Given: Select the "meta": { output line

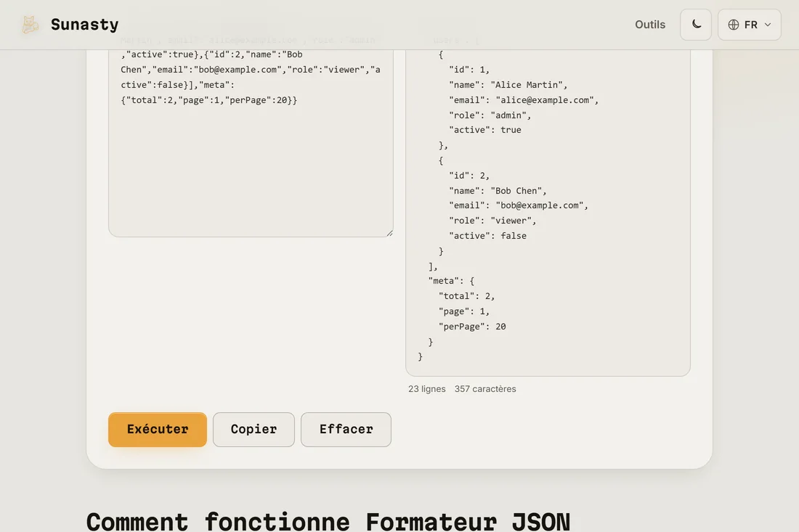Looking at the screenshot, I should coord(451,281).
